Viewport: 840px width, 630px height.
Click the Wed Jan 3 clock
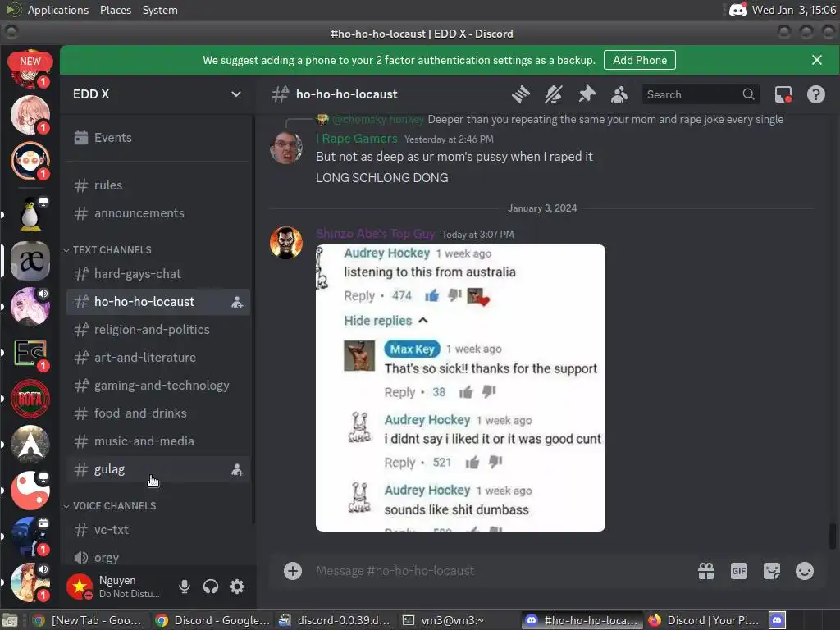[x=793, y=10]
